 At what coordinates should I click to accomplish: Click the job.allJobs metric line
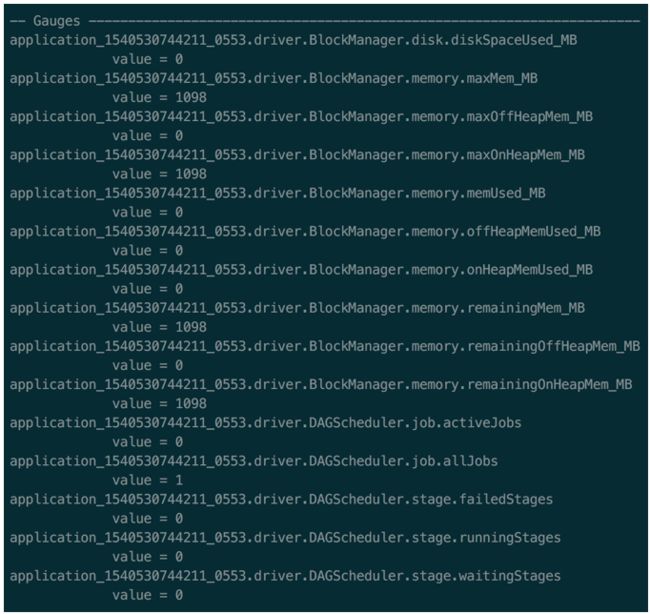click(254, 461)
